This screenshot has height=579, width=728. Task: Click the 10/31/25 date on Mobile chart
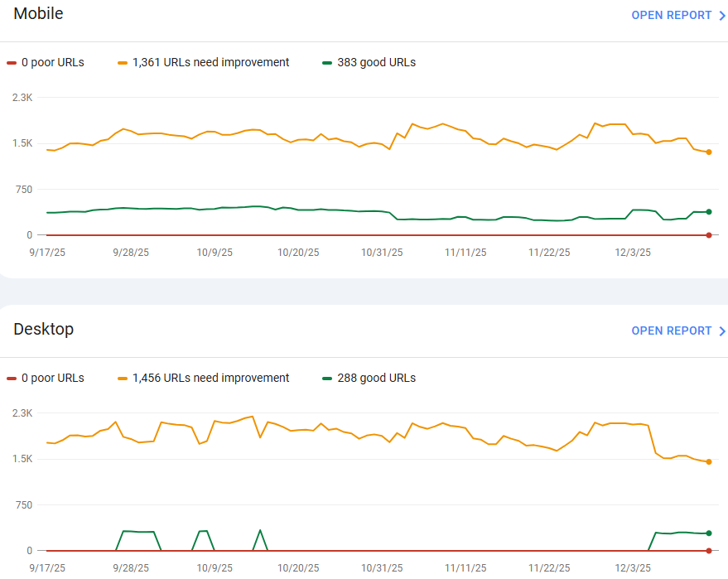coord(382,253)
